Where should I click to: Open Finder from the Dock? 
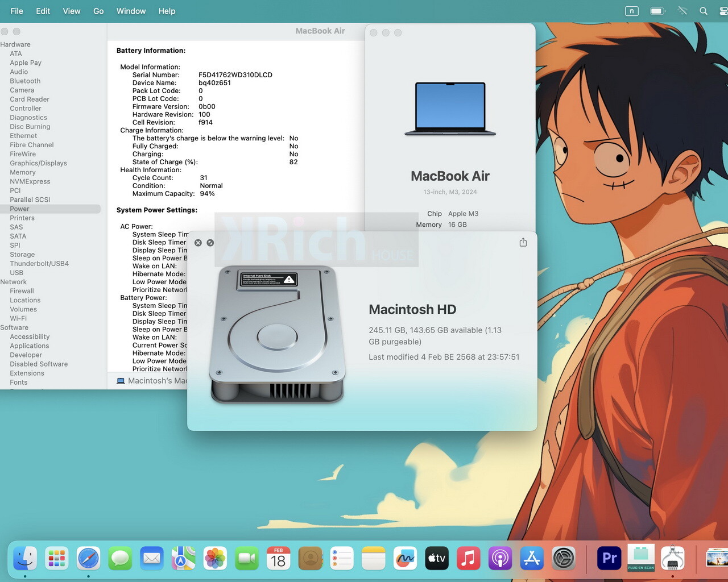(x=25, y=559)
